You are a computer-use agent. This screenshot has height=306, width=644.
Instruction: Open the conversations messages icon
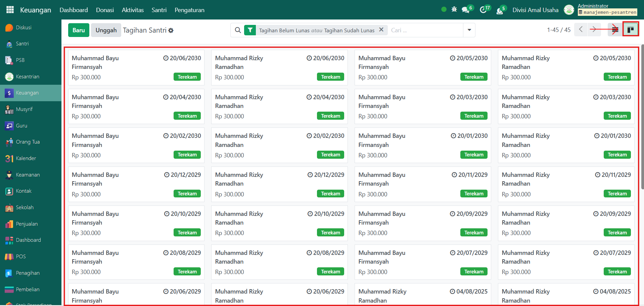pyautogui.click(x=466, y=10)
